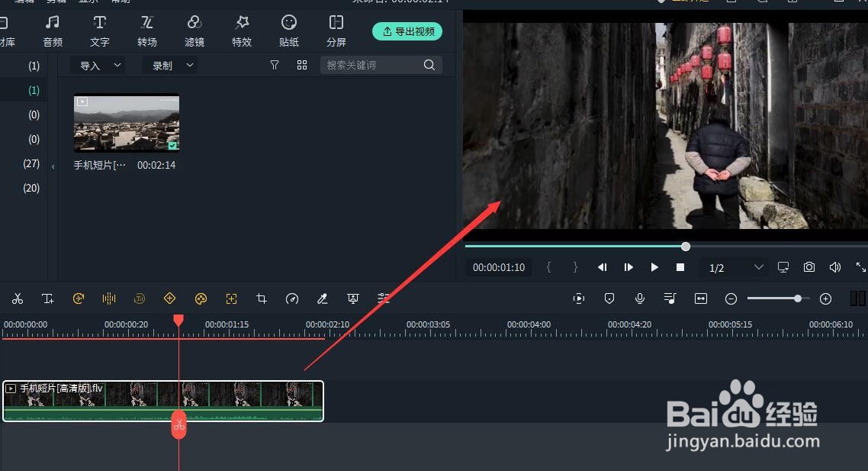The width and height of the screenshot is (868, 471).
Task: Click the motion tracking target icon
Action: [231, 299]
